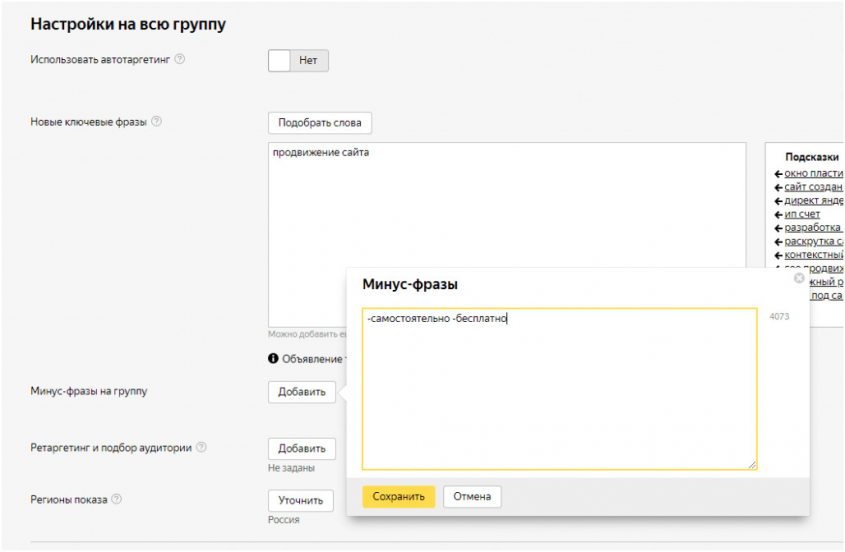Image resolution: width=845 pixels, height=552 pixels.
Task: Click help icon next to Регионы показа
Action: pyautogui.click(x=117, y=499)
